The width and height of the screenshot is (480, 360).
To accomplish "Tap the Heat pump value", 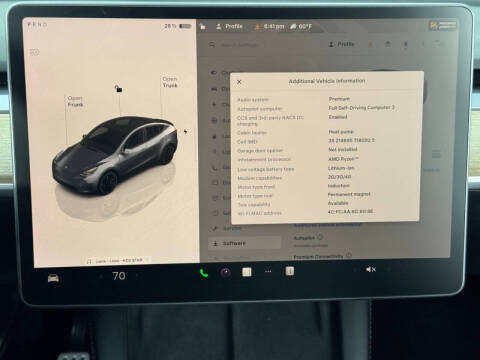I will (x=341, y=132).
